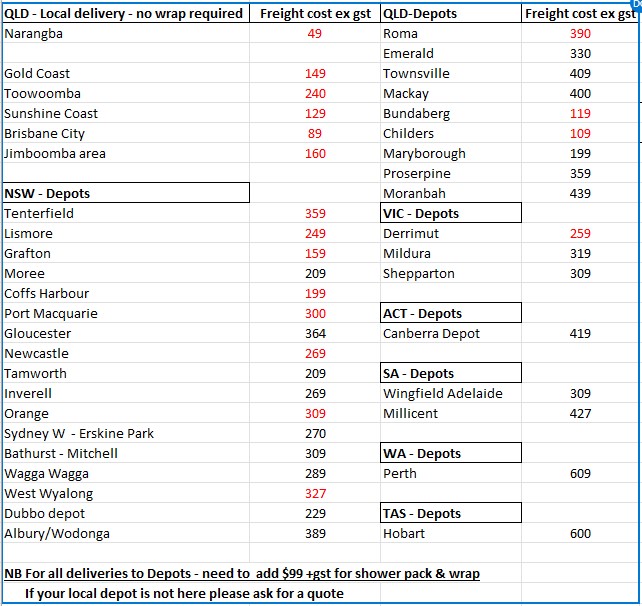Viewport: 642px width, 606px height.
Task: Click the Tenterfield cell
Action: (126, 213)
